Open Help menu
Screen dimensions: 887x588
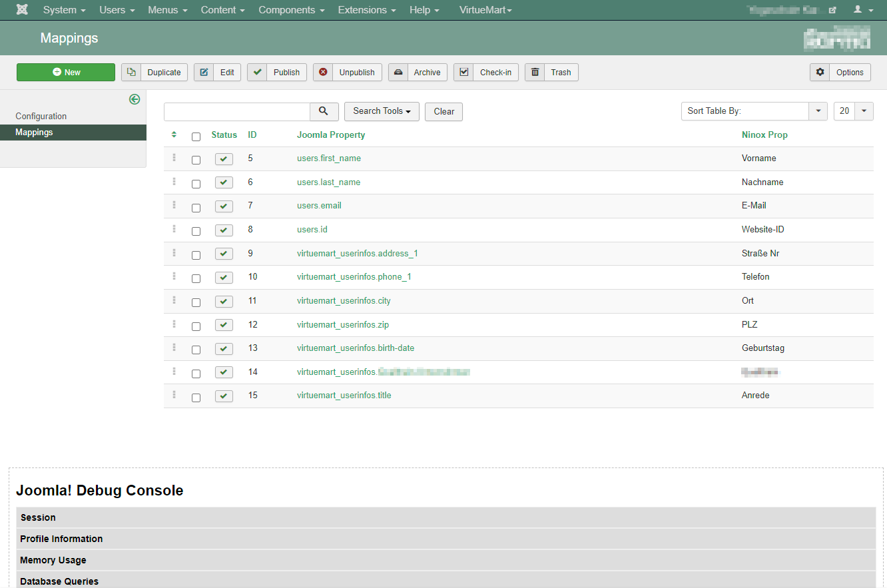click(x=424, y=10)
